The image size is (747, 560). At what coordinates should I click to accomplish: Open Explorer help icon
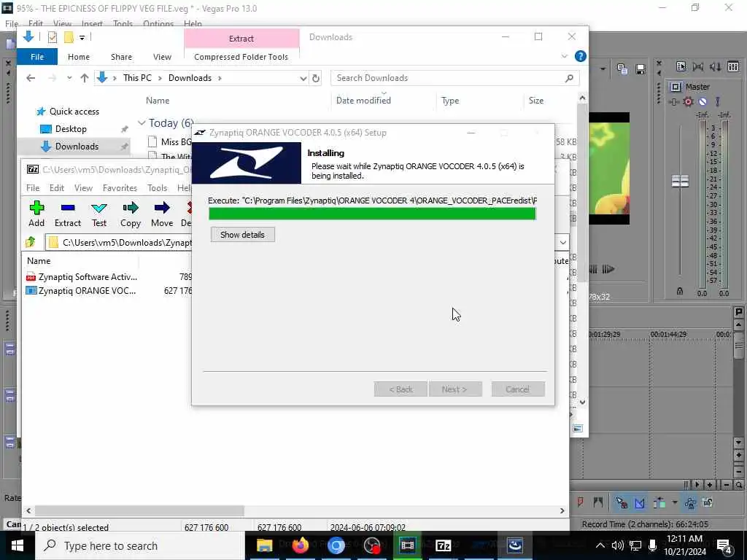(x=580, y=56)
